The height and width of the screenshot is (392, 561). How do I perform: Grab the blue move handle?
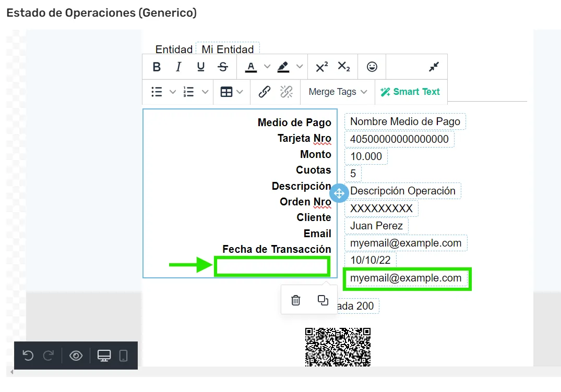[x=339, y=193]
